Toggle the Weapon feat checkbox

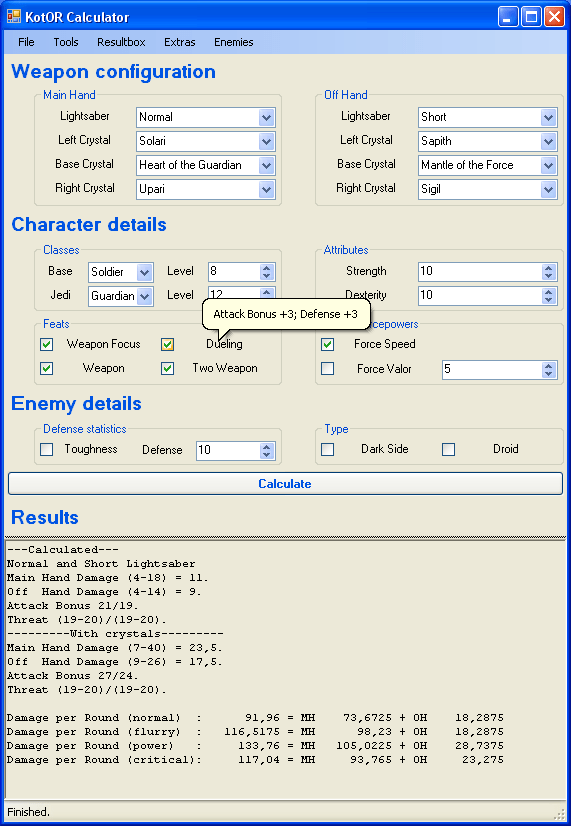click(x=47, y=368)
